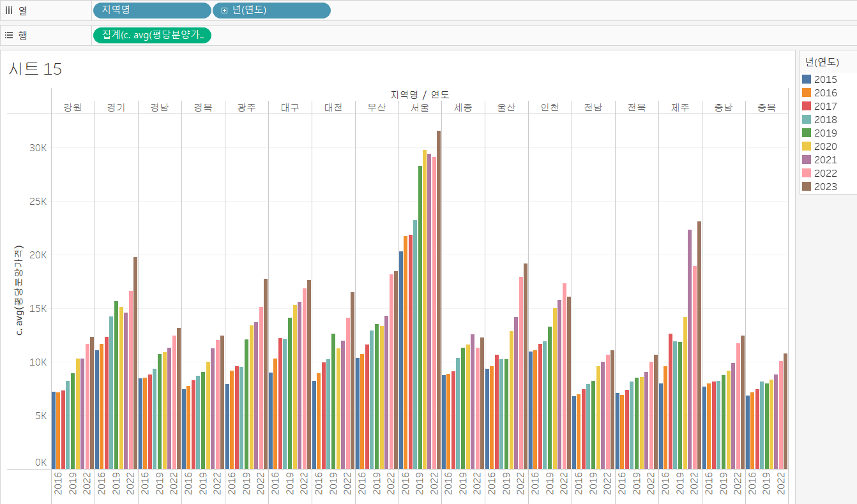857x504 pixels.
Task: Click the 2015 blue legend swatch
Action: pos(806,79)
